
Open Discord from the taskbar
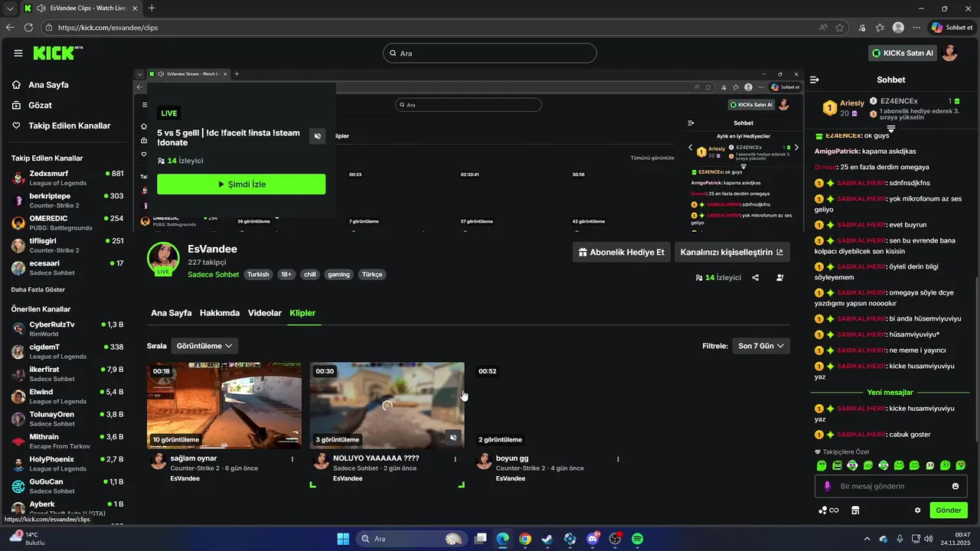click(x=593, y=539)
